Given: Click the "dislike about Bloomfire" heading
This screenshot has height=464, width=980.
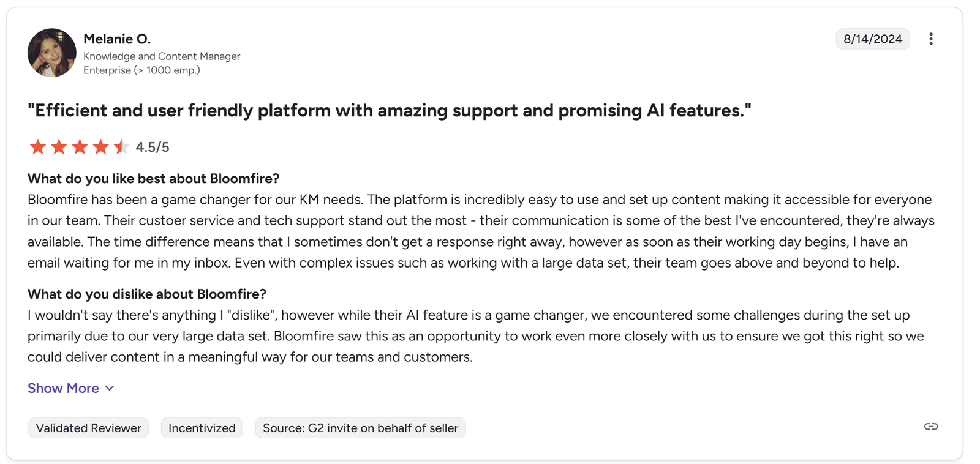Looking at the screenshot, I should point(146,294).
